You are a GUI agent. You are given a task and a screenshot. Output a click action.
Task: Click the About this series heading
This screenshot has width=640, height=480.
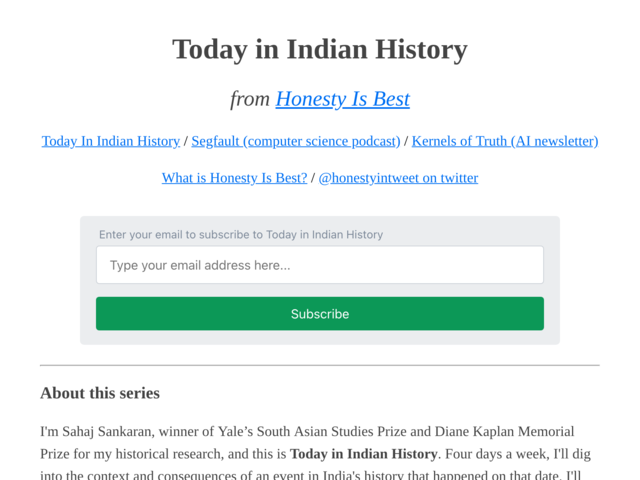pyautogui.click(x=100, y=393)
